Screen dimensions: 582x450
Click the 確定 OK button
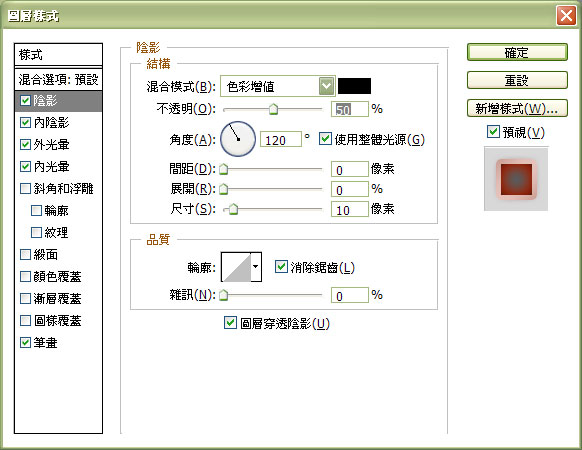click(x=517, y=52)
